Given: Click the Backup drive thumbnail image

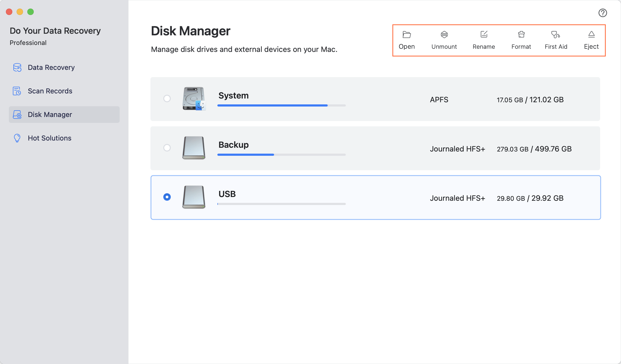Looking at the screenshot, I should tap(194, 148).
